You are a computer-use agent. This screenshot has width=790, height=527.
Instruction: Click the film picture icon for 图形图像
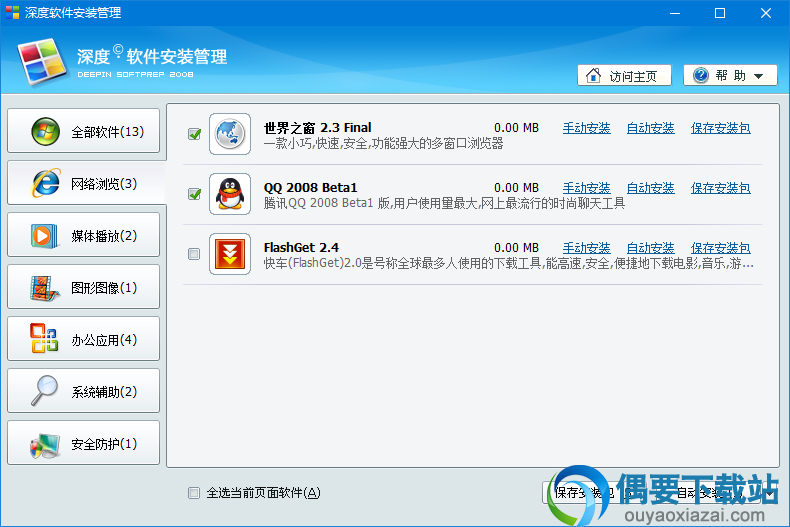pos(44,288)
